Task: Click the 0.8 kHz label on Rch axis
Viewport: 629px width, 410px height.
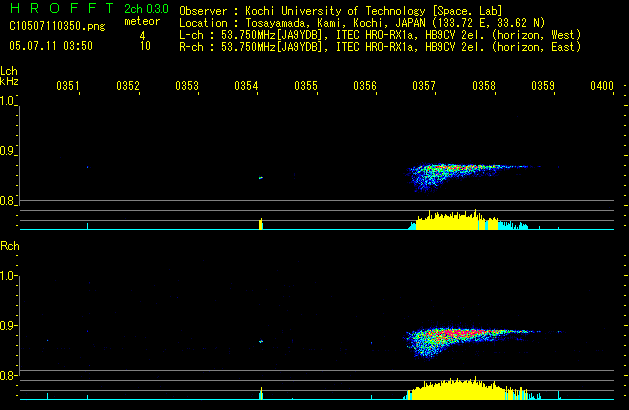Action: [8, 375]
